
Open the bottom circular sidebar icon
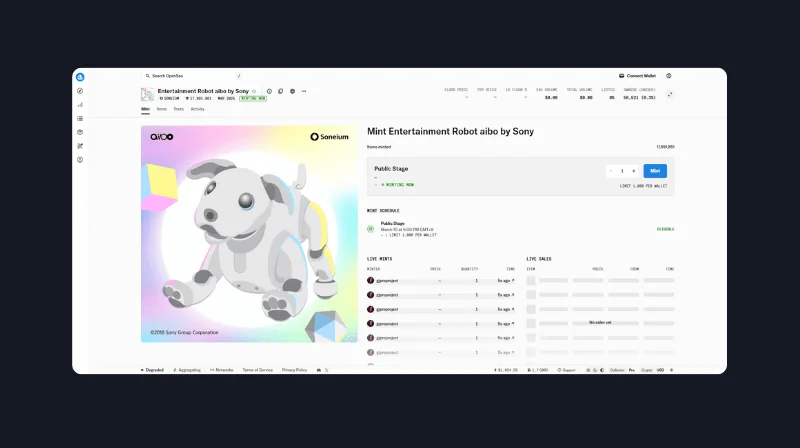[x=80, y=160]
